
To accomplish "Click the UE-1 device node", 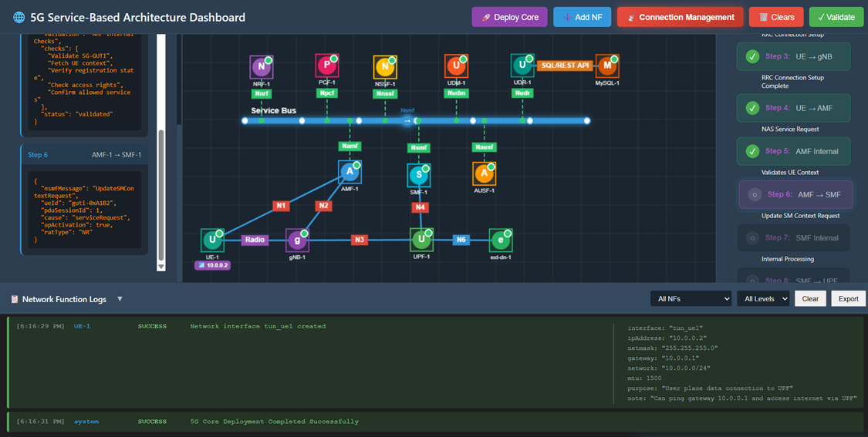I will click(211, 240).
